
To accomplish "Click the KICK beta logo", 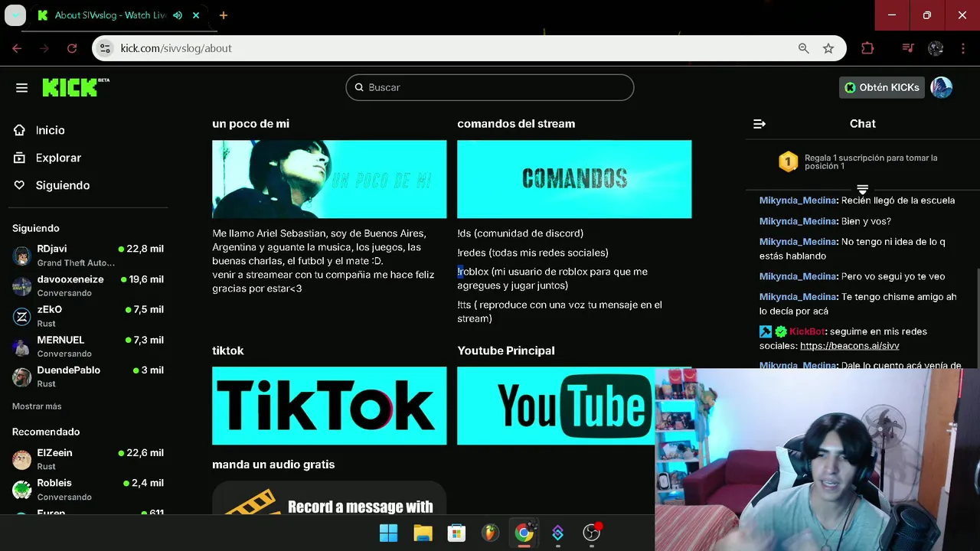I will 75,87.
